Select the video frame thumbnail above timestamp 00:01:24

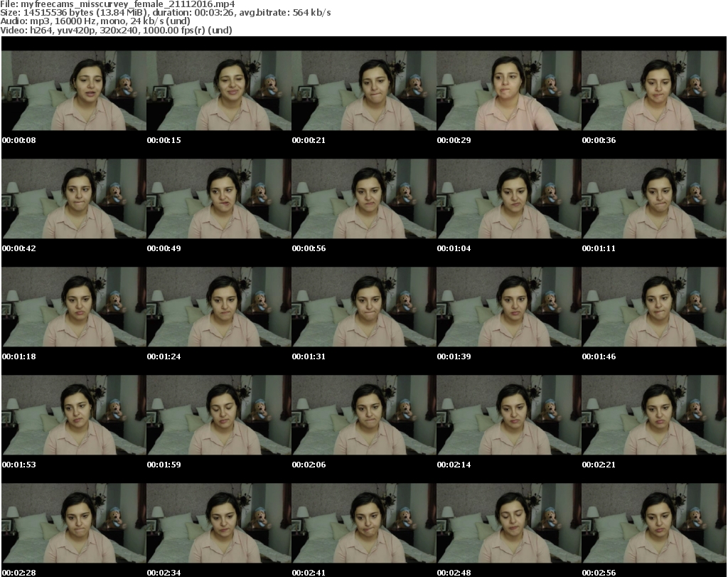coord(219,307)
